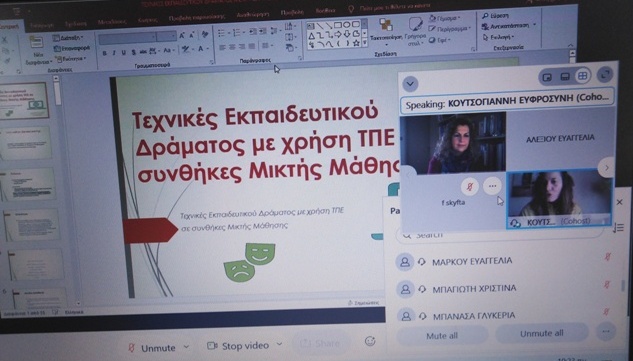Open the Μεταβάσεις (Transitions) ribbon tab
The image size is (633, 361).
tap(112, 22)
